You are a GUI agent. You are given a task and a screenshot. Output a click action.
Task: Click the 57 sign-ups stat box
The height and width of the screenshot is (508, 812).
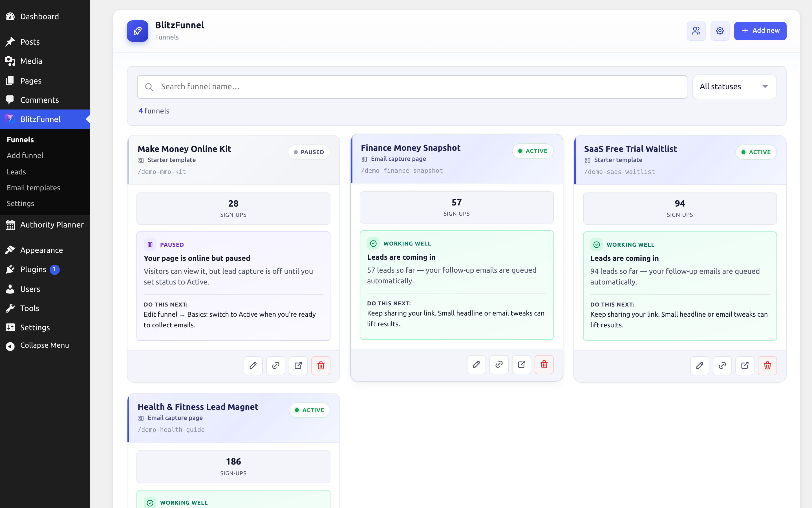[x=456, y=208]
